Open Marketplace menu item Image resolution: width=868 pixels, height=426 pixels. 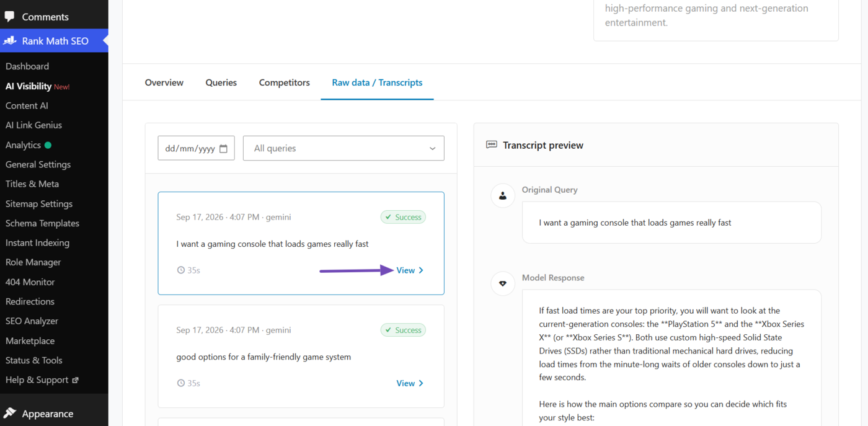click(30, 341)
